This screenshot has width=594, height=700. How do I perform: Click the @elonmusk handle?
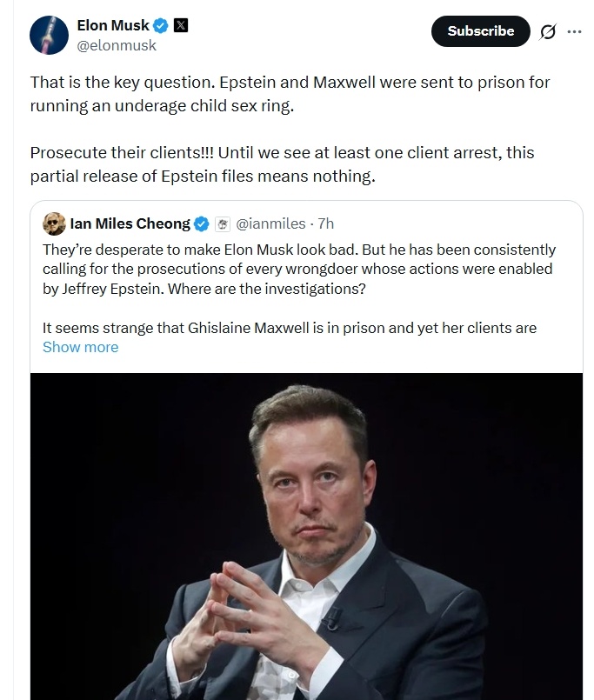pos(117,45)
